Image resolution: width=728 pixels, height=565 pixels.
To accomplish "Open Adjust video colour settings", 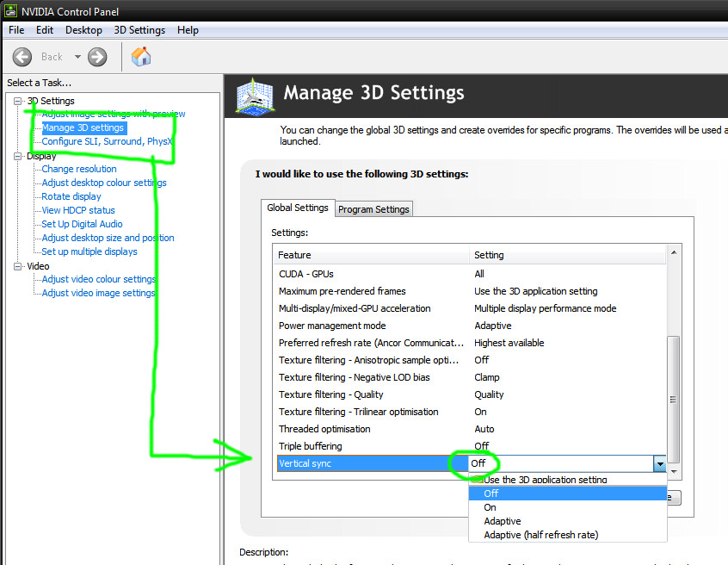I will click(x=98, y=279).
